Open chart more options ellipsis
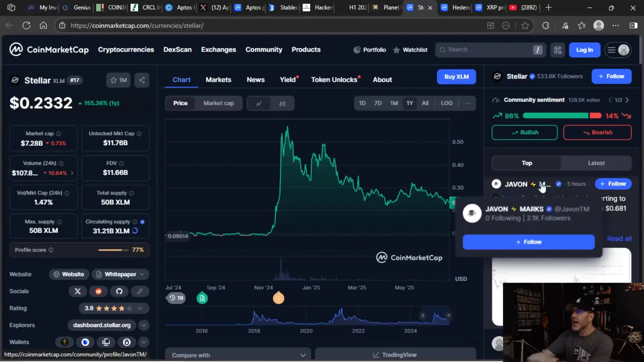The width and height of the screenshot is (644, 362). coord(468,103)
